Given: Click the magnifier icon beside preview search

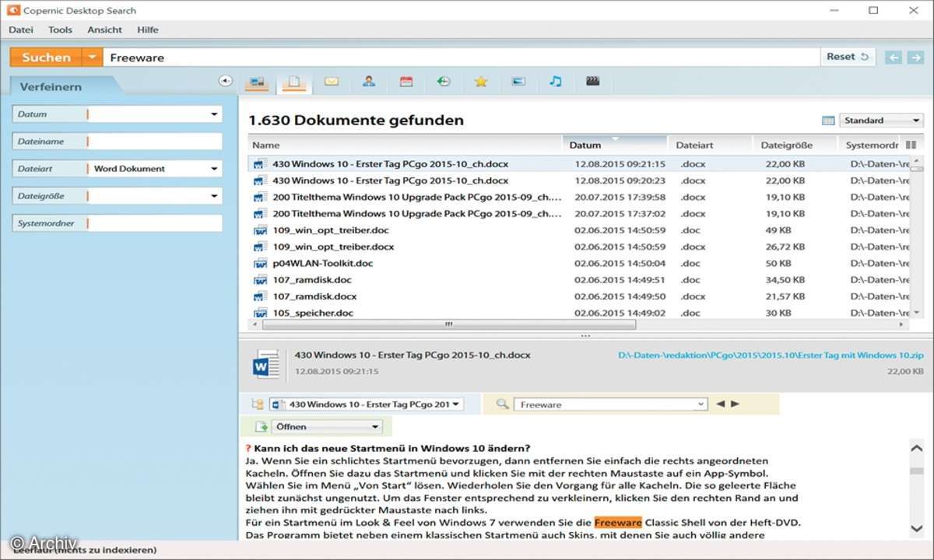Looking at the screenshot, I should [x=502, y=404].
